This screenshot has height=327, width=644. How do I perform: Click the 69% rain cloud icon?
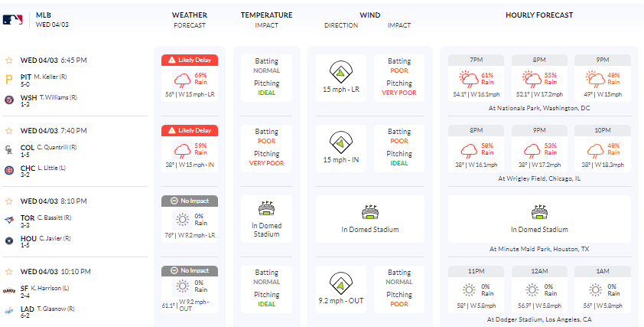pyautogui.click(x=184, y=80)
